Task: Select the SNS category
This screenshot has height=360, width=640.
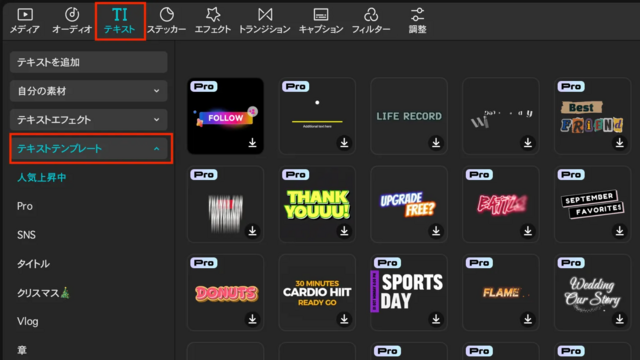Action: pos(27,235)
